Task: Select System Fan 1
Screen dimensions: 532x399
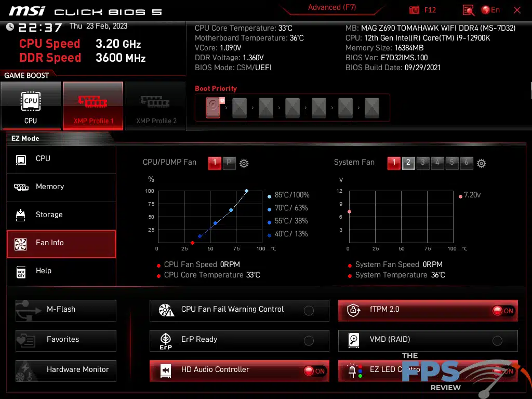Action: click(x=394, y=163)
